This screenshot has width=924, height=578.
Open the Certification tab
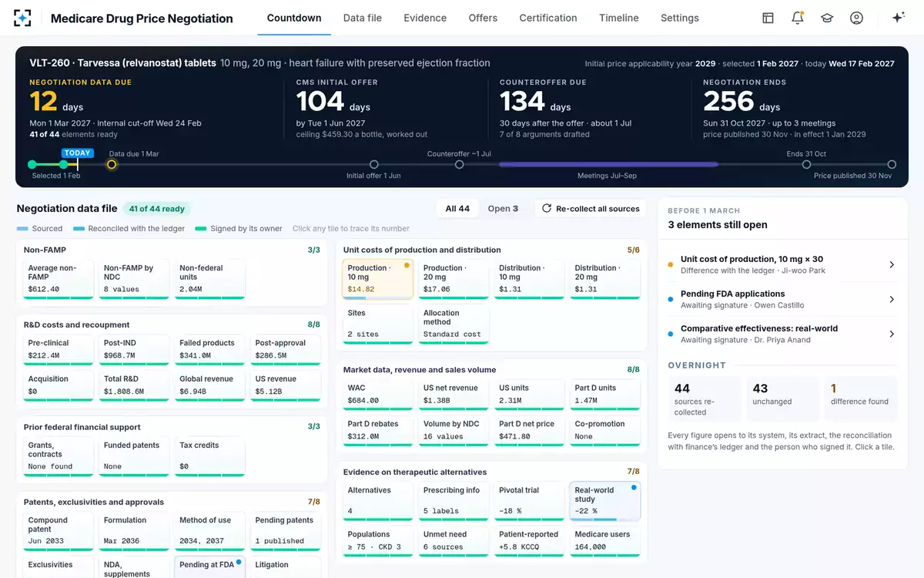coord(548,18)
